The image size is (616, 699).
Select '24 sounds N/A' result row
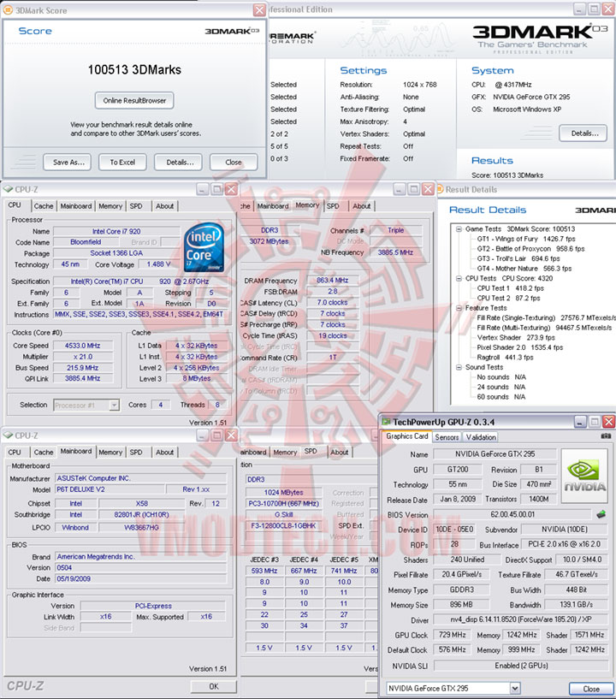coord(501,387)
